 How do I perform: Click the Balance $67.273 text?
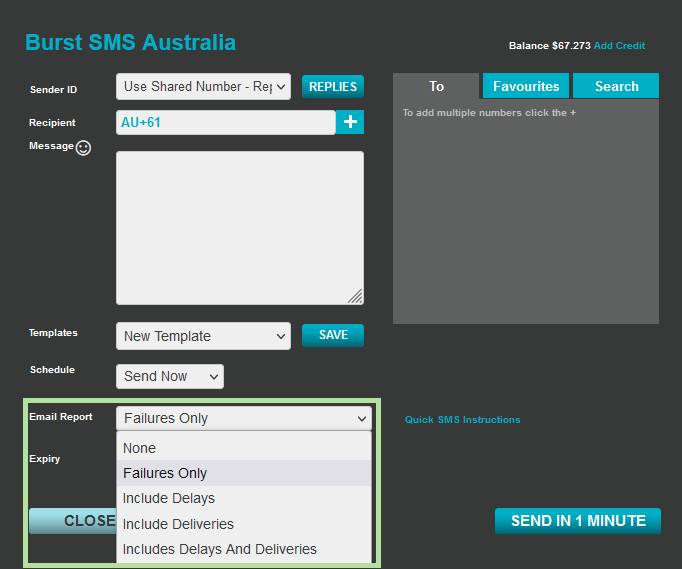click(550, 46)
